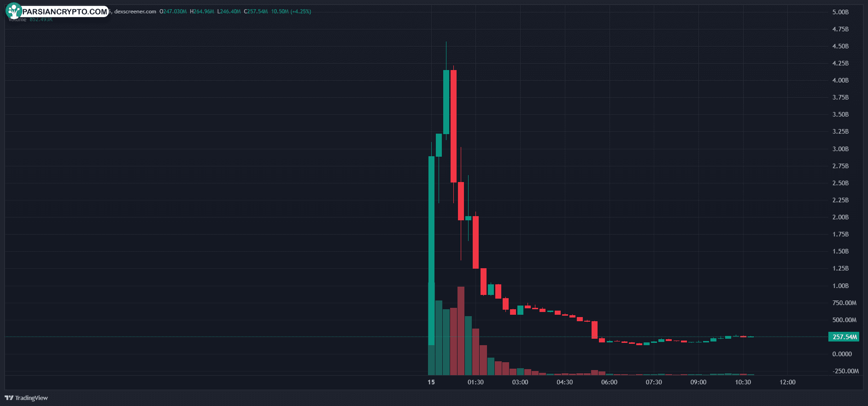
Task: Click the 4.00B price axis label
Action: (840, 80)
